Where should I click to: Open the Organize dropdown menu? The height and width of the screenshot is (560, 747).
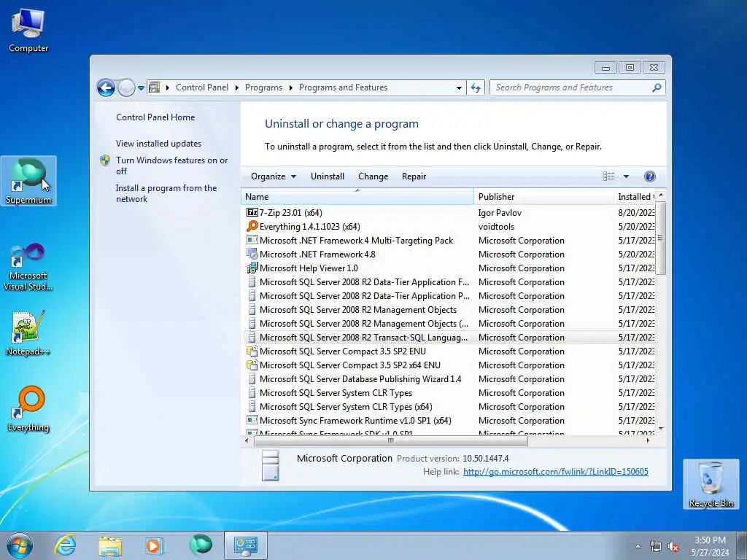coord(274,176)
